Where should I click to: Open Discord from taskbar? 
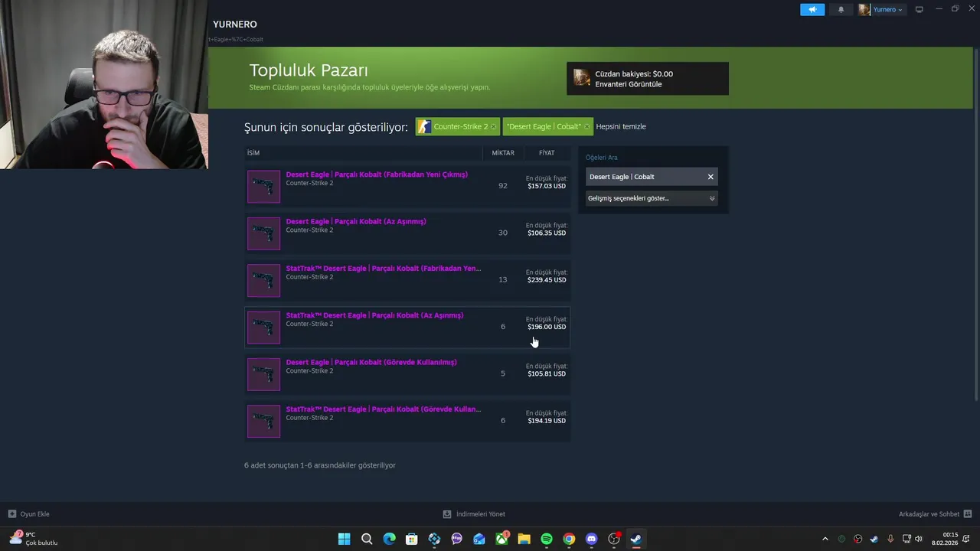click(591, 539)
